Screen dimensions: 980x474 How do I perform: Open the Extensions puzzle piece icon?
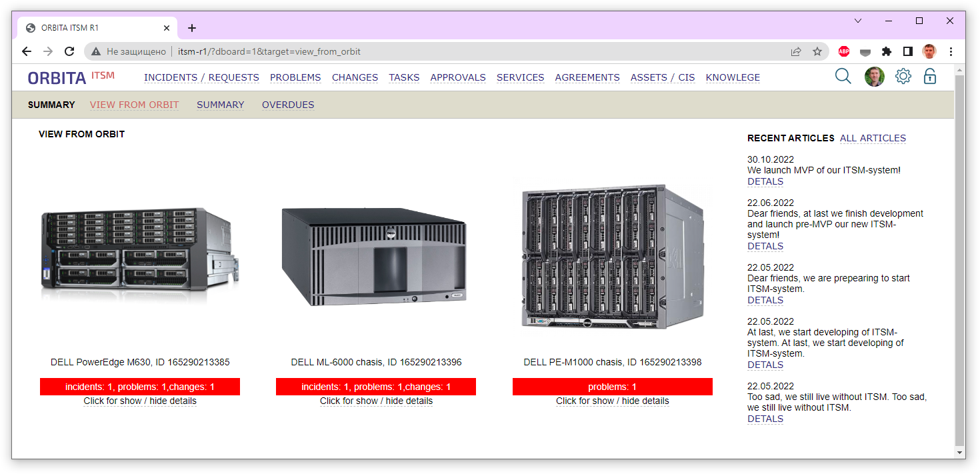886,51
